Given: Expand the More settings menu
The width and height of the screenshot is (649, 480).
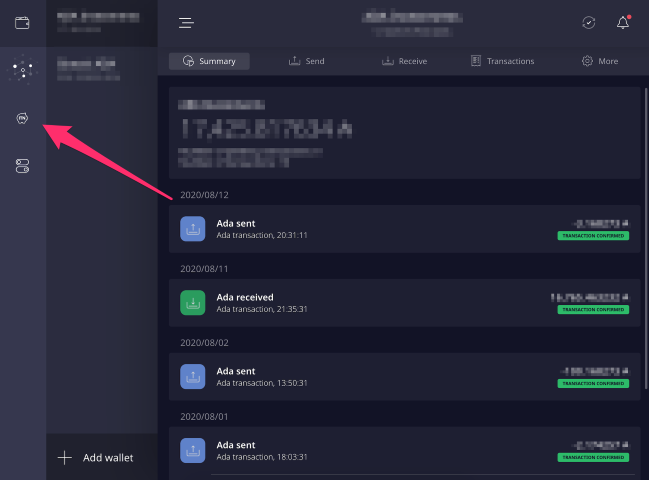Looking at the screenshot, I should click(x=600, y=61).
